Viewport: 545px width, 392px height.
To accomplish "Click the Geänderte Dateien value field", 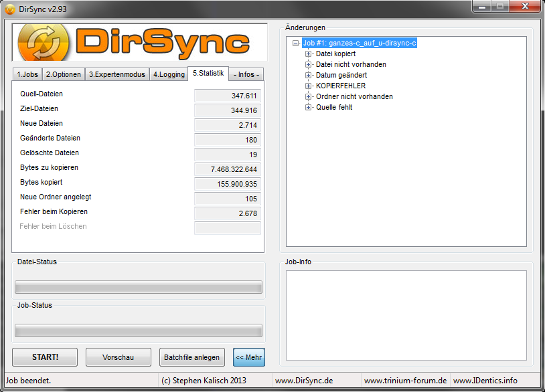I will 228,140.
